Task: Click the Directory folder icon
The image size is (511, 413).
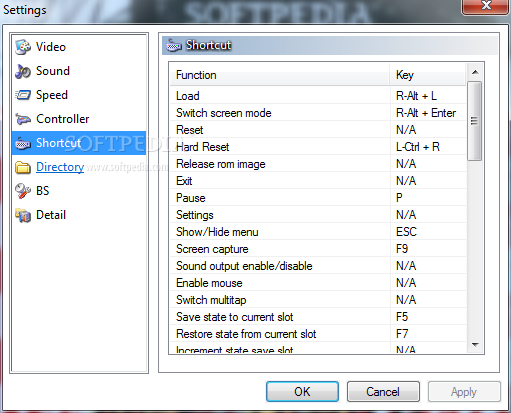Action: coord(23,167)
